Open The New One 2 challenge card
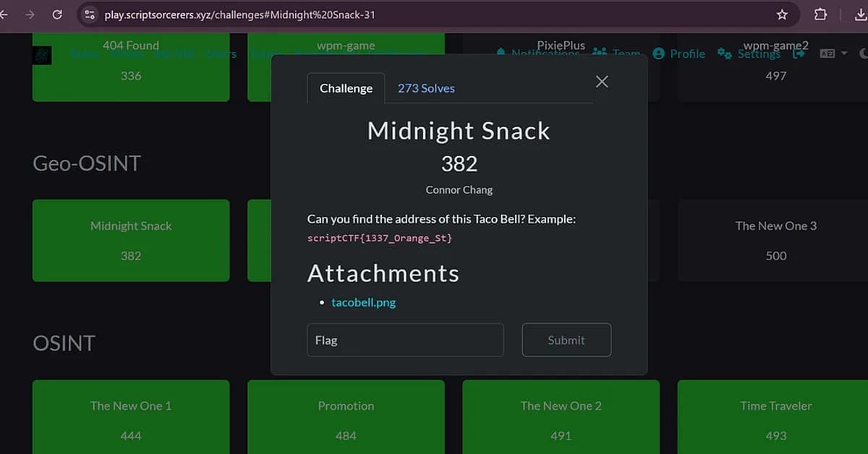Viewport: 868px width, 454px height. 561,417
